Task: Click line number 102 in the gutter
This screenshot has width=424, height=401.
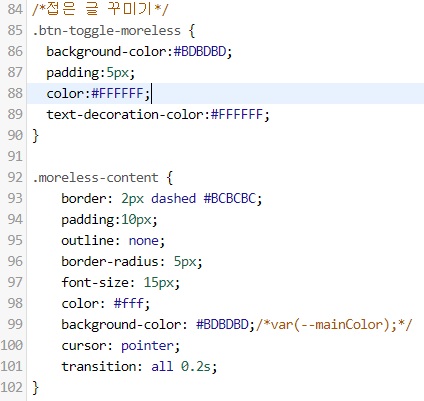Action: [12, 387]
